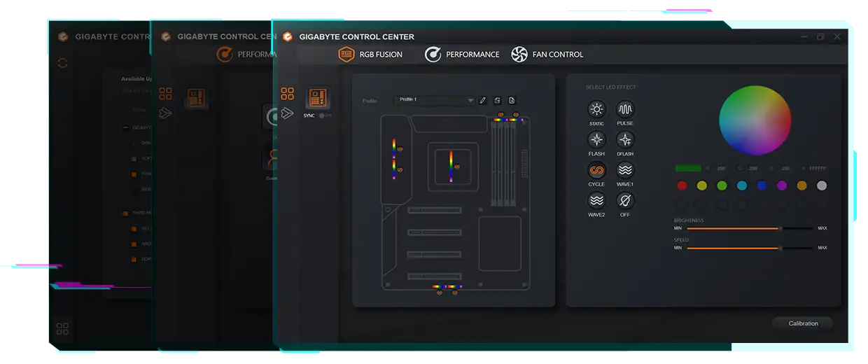Choose the orange color swatch
Image resolution: width=868 pixels, height=364 pixels.
click(801, 185)
